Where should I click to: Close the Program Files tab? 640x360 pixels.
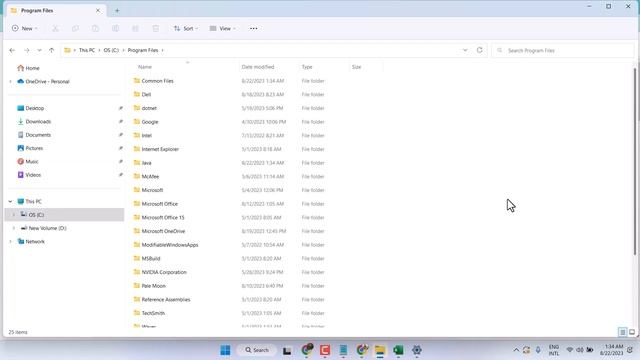(x=98, y=11)
